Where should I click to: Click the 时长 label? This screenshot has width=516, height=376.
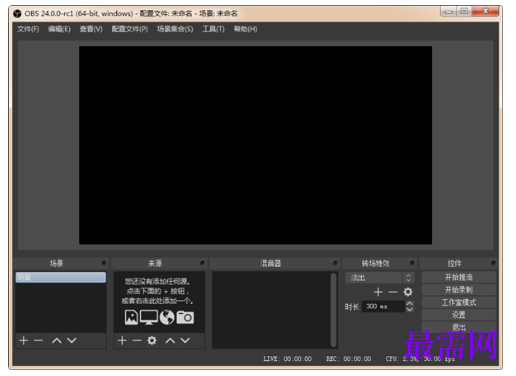(352, 307)
